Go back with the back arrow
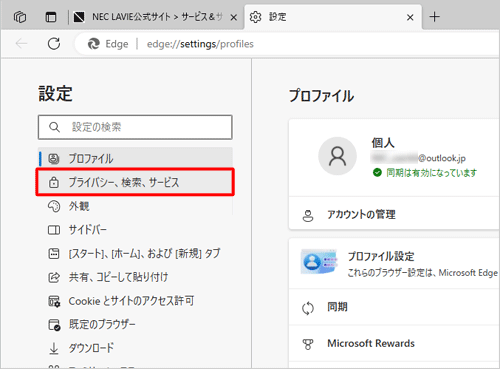 point(21,44)
